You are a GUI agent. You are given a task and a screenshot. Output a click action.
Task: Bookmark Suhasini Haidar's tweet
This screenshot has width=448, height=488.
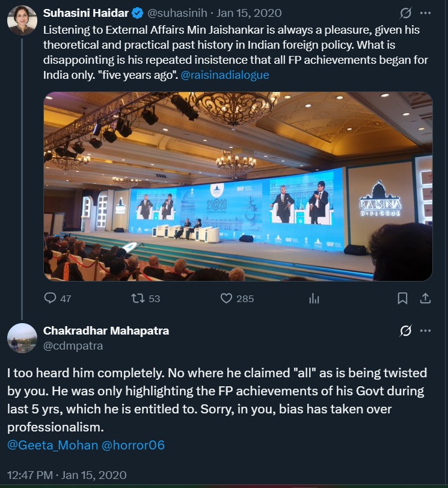click(403, 298)
